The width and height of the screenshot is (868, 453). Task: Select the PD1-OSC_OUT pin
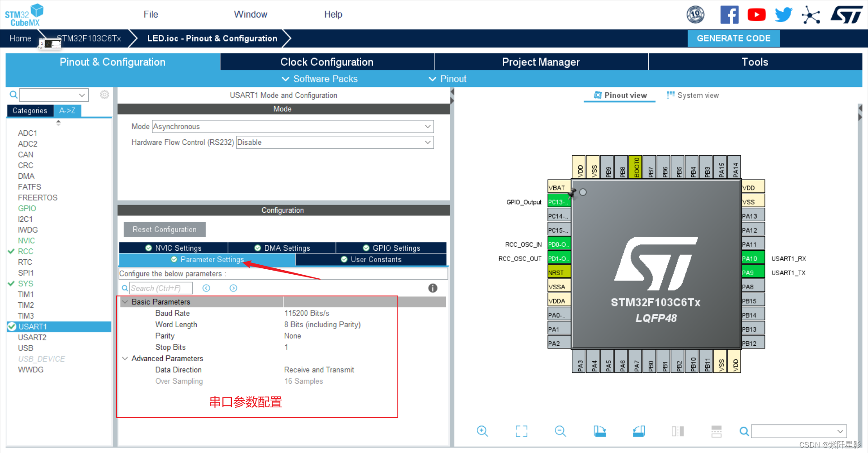[x=559, y=258]
